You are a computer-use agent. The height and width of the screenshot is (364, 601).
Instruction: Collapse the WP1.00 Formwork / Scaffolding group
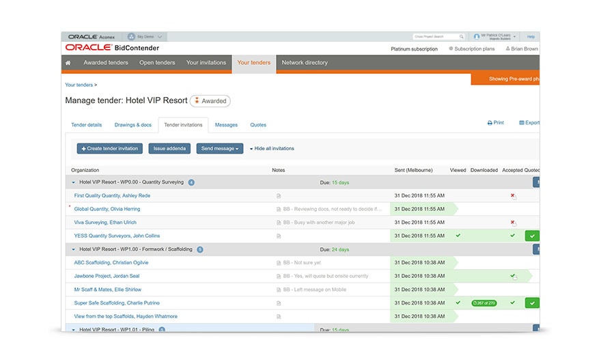point(74,249)
